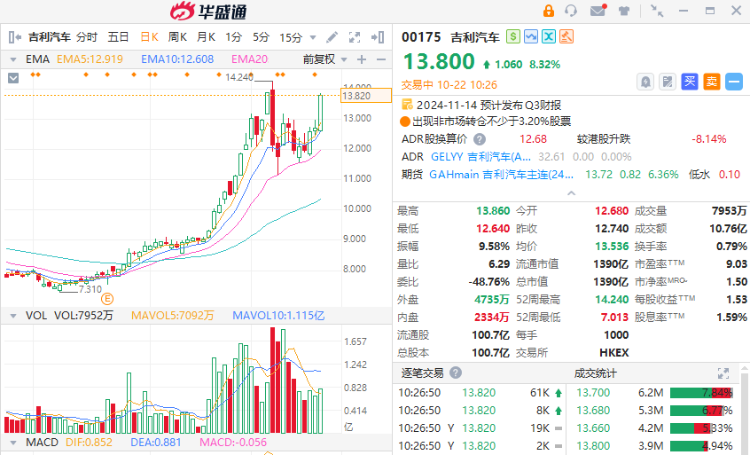Select the 日K daily candlestick tab
Screen dimensions: 750x455
149,37
